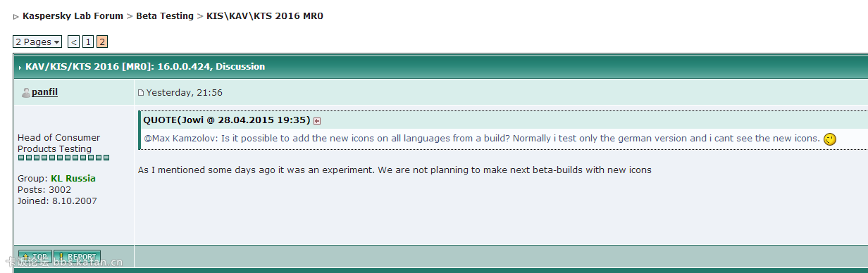
Task: Click arrow icon beside topic title
Action: tap(20, 68)
